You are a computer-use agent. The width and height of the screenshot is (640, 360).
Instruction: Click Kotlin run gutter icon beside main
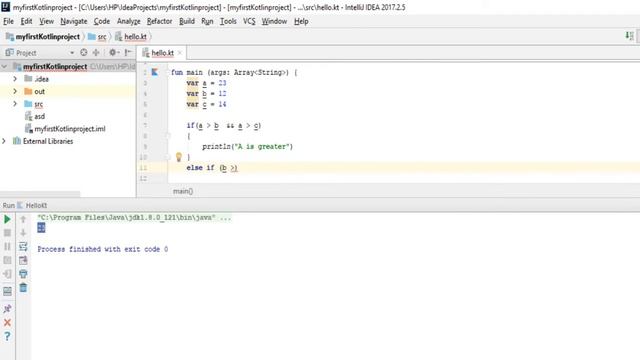pos(155,72)
